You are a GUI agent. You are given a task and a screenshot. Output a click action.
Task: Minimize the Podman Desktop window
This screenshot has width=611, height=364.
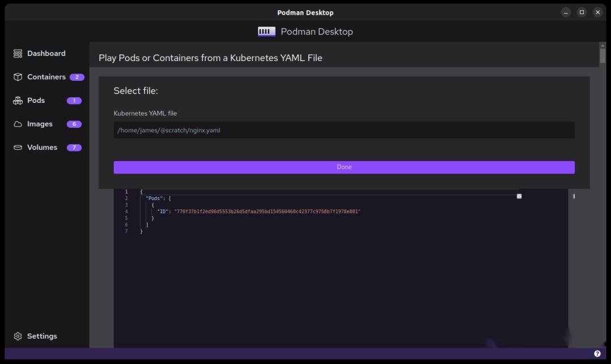[x=565, y=12]
